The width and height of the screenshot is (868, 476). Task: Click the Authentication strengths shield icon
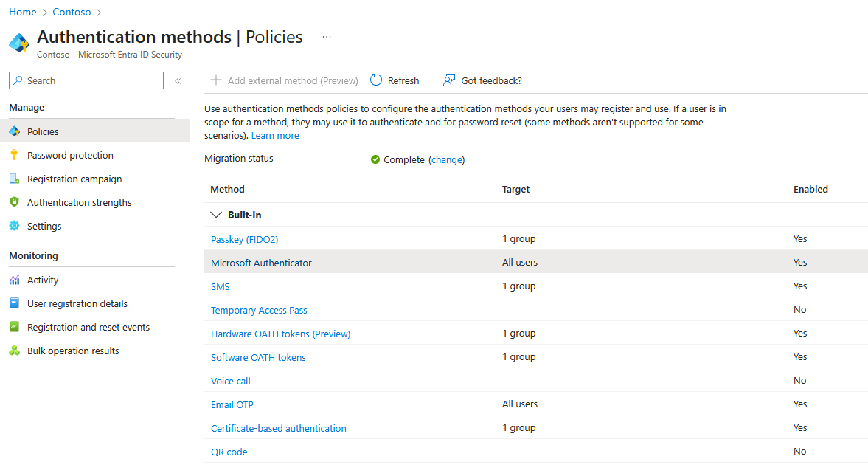(x=14, y=202)
